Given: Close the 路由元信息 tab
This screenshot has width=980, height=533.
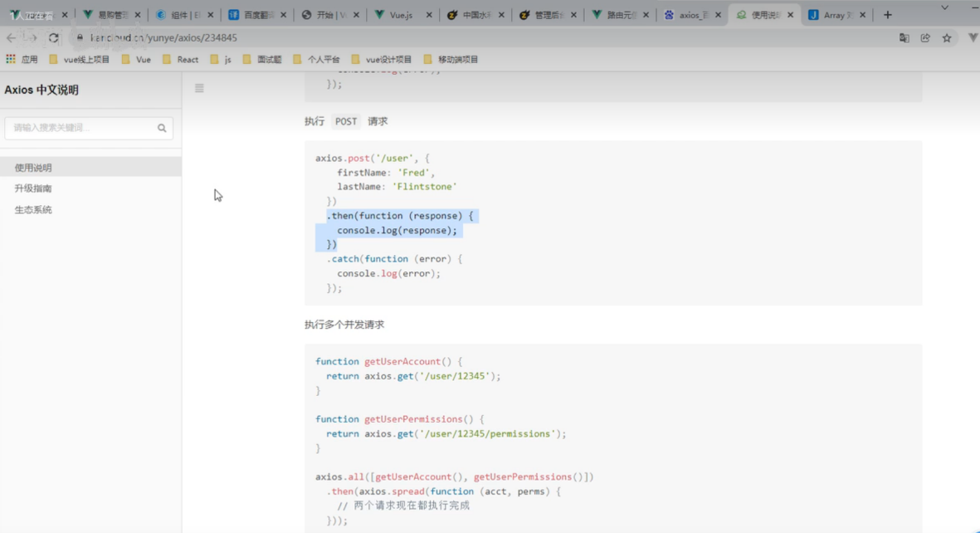Looking at the screenshot, I should point(646,15).
